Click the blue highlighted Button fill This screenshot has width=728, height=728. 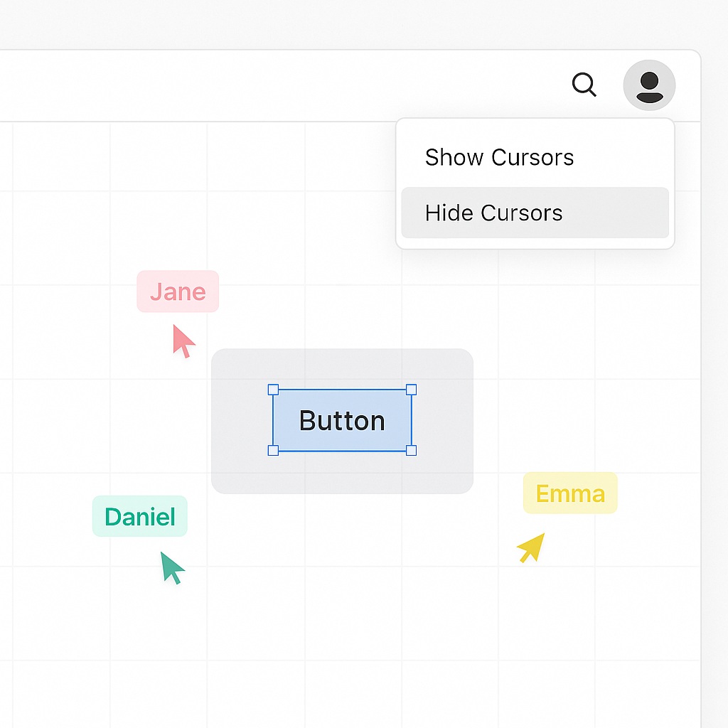pos(342,420)
